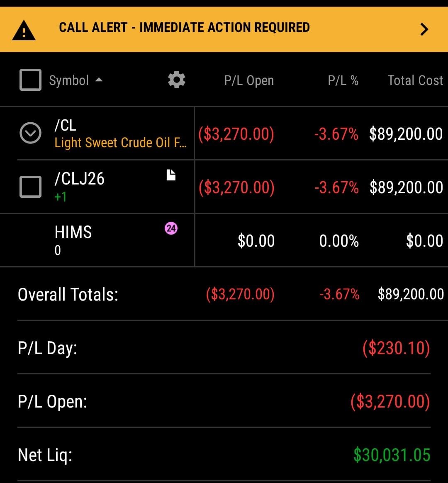This screenshot has height=483, width=448.
Task: Tap the P/L Day row value
Action: click(396, 348)
